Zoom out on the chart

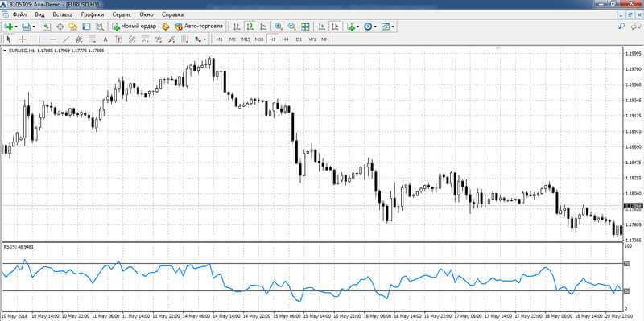pyautogui.click(x=291, y=27)
